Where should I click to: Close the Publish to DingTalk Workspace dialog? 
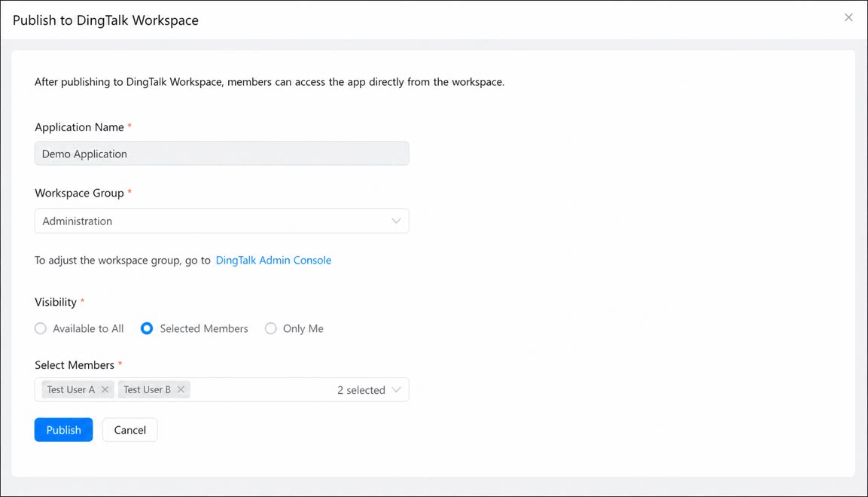pyautogui.click(x=848, y=18)
